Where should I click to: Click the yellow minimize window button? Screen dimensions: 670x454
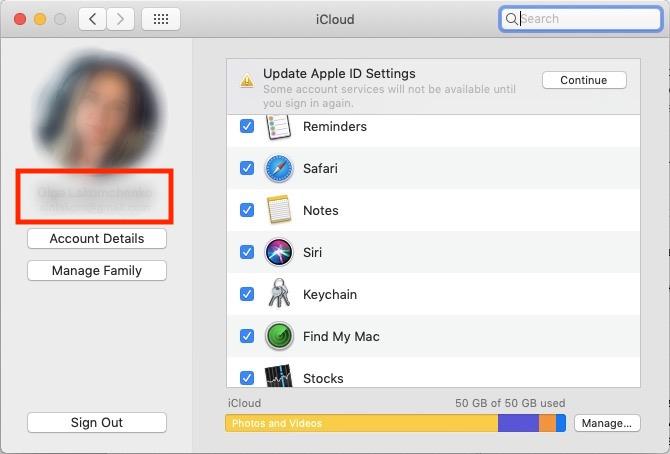(x=40, y=19)
